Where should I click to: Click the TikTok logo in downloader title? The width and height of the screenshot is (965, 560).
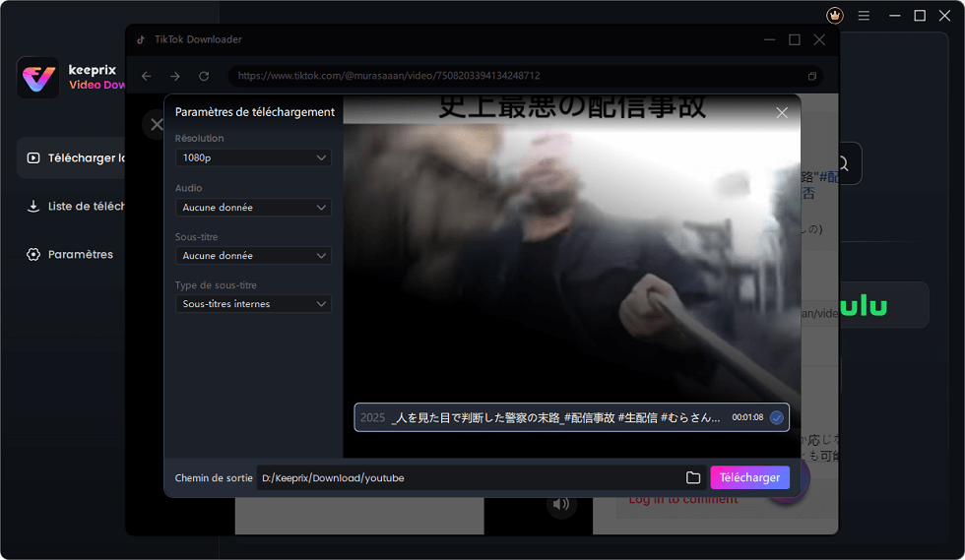point(141,39)
